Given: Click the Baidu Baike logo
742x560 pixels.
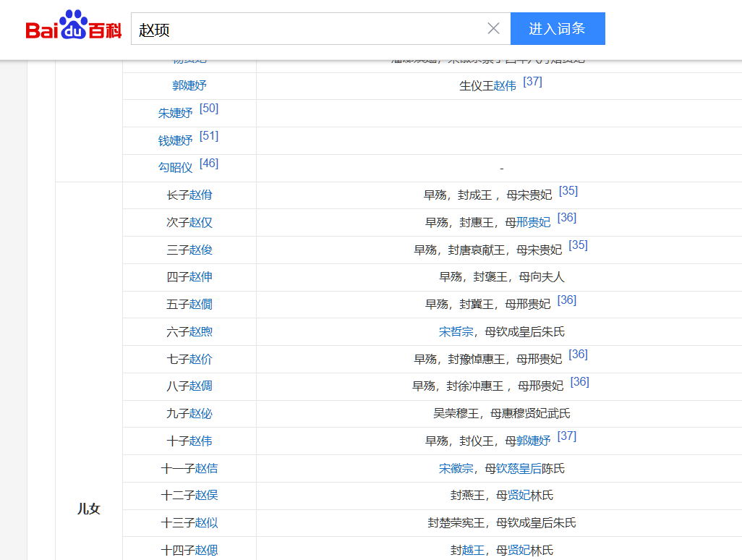Looking at the screenshot, I should (x=73, y=25).
